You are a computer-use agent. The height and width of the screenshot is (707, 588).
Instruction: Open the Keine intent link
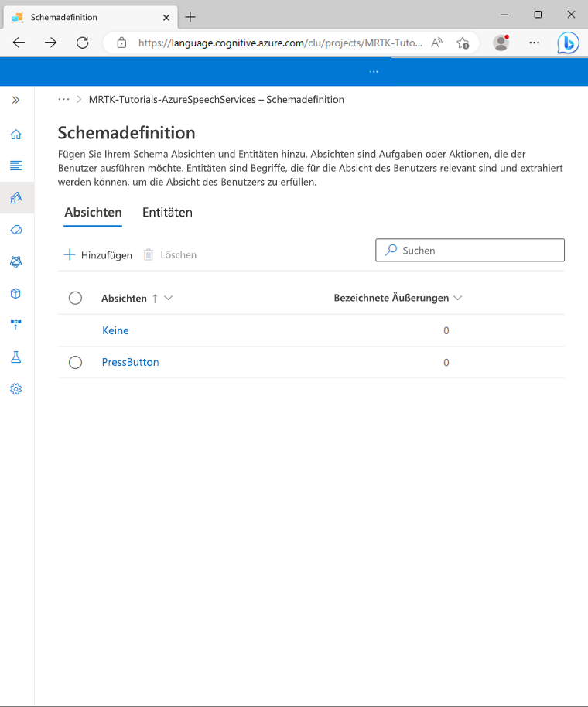115,330
